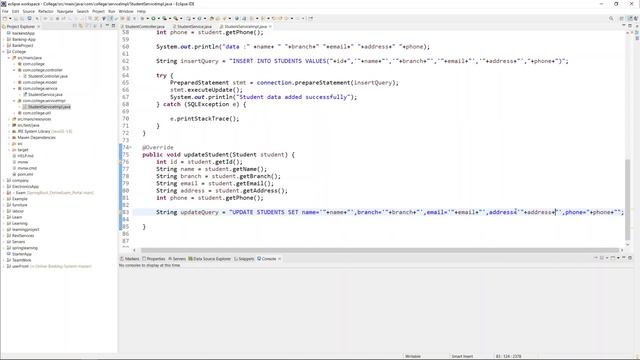
Task: Open the New wizard toolbar icon
Action: 4,18
